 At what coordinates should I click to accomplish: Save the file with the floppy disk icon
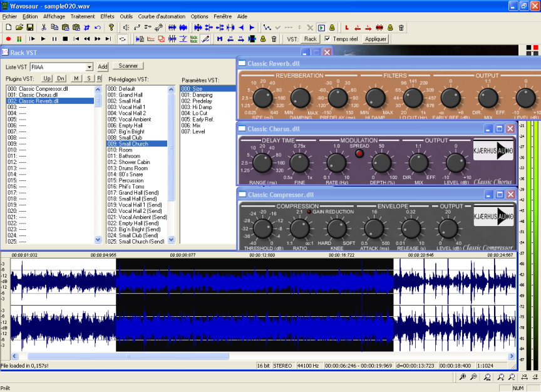click(30, 28)
